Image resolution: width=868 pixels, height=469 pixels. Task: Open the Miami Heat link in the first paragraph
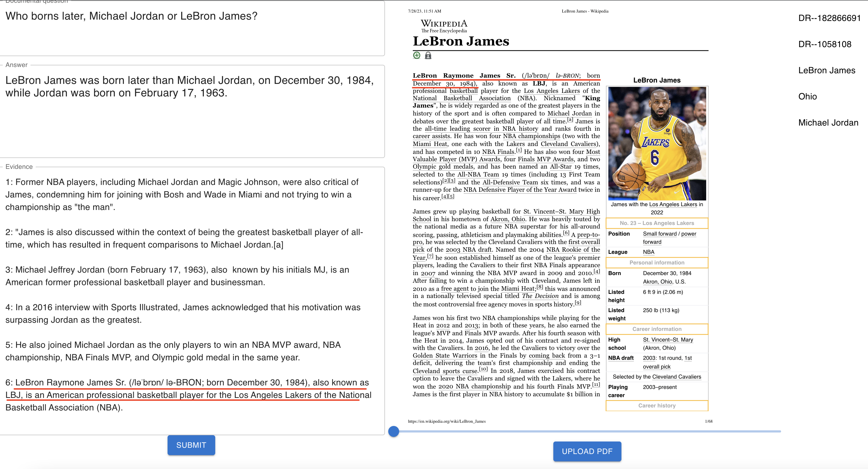click(430, 144)
